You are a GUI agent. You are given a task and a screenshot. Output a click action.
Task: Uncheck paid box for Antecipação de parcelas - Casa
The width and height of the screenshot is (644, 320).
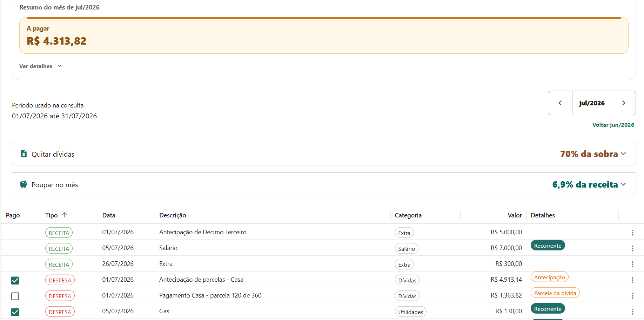tap(15, 280)
